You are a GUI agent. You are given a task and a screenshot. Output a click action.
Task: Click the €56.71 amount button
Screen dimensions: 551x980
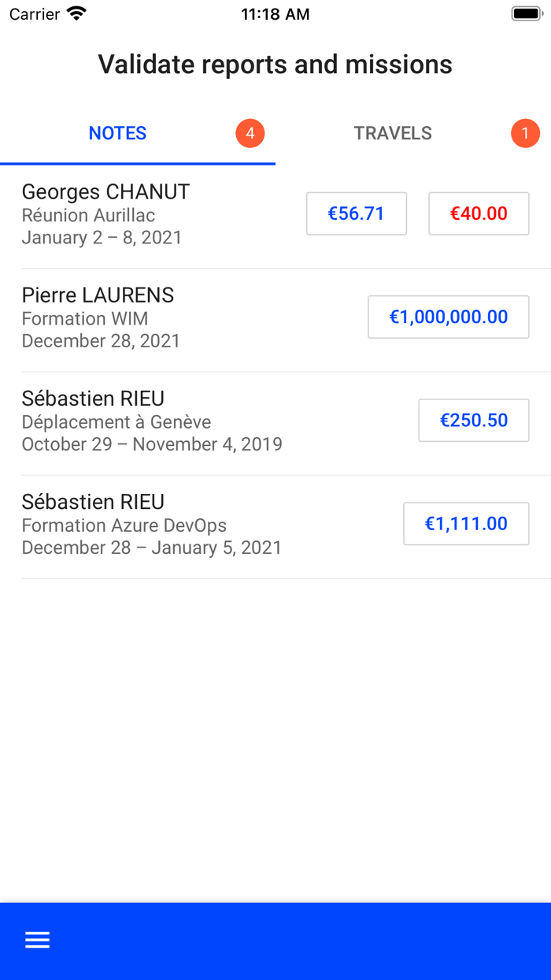pos(357,213)
